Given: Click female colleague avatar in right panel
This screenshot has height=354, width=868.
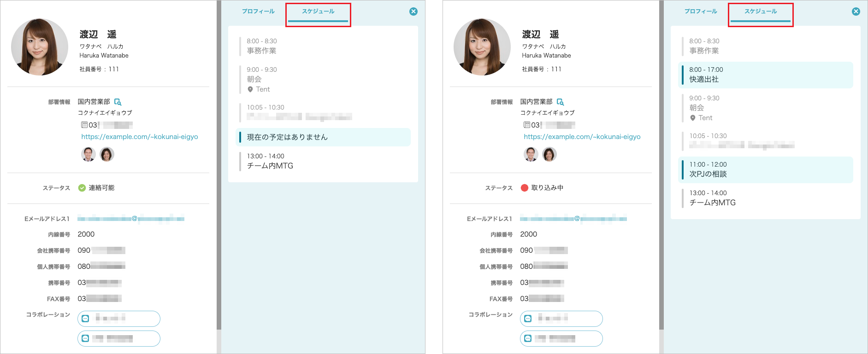Looking at the screenshot, I should pyautogui.click(x=549, y=154).
